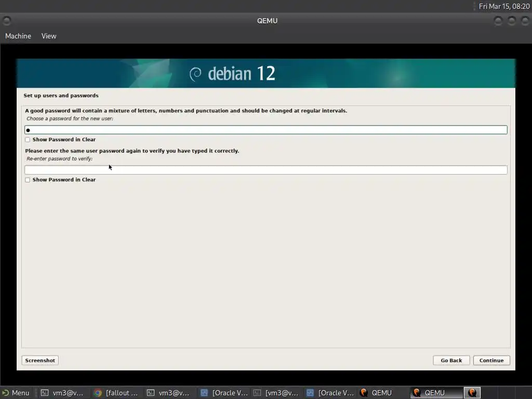Switch to vm3 terminal entry beside Menu button

[62, 393]
